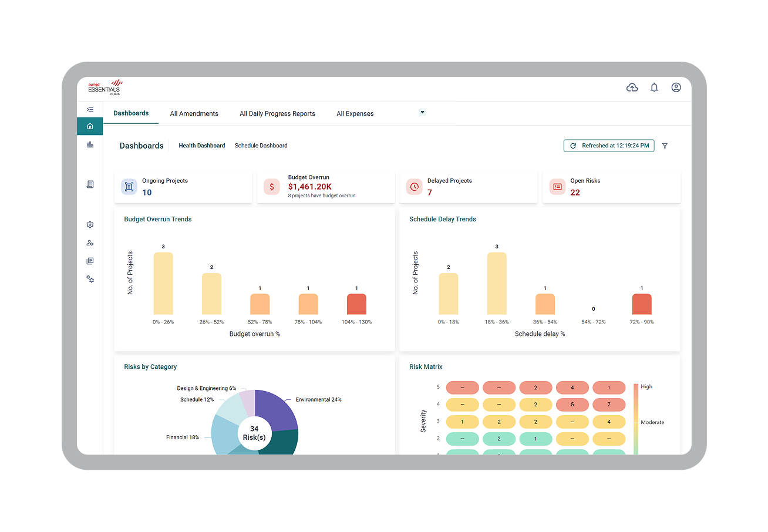Open the dashboard filter funnel icon

click(x=665, y=146)
